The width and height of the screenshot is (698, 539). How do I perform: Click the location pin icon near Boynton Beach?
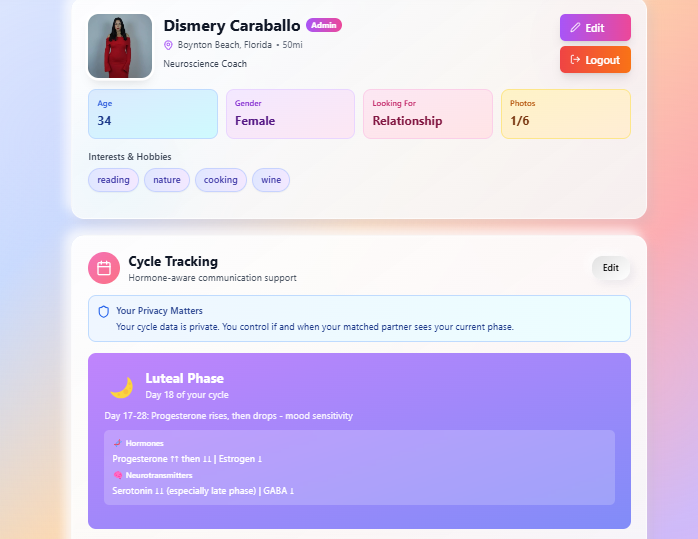pos(168,45)
